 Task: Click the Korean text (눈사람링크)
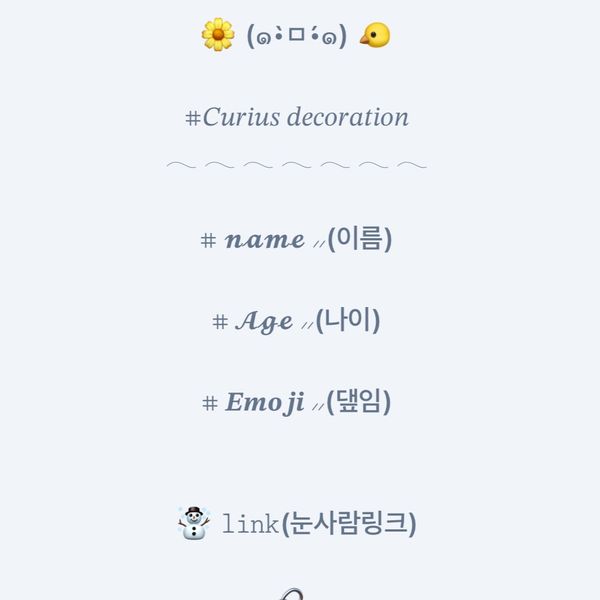point(349,523)
